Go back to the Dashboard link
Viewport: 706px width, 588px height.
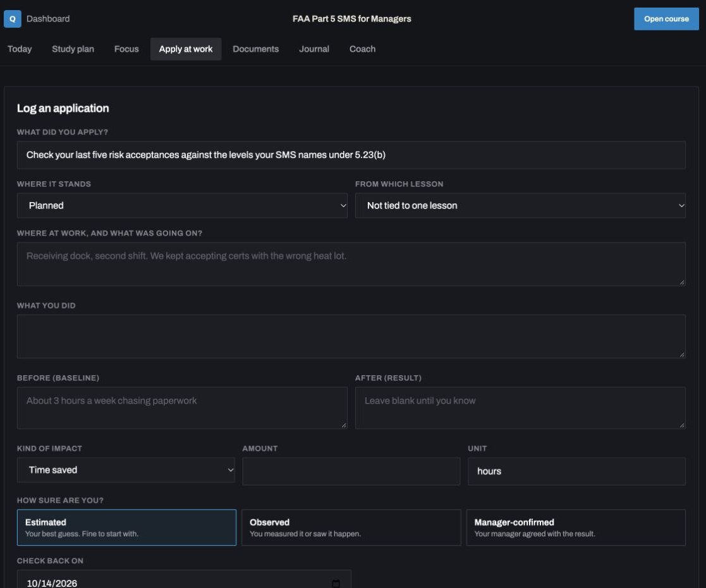pos(48,19)
